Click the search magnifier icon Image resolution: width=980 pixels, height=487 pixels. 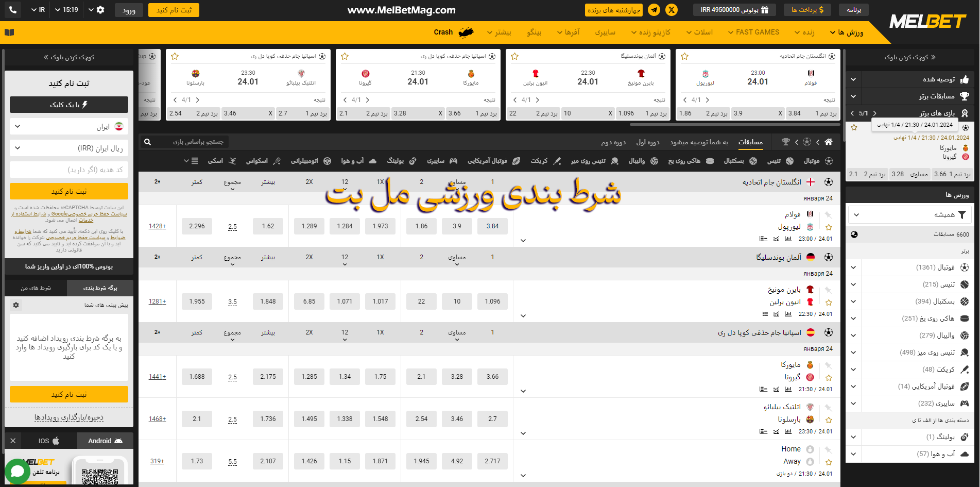(x=147, y=142)
